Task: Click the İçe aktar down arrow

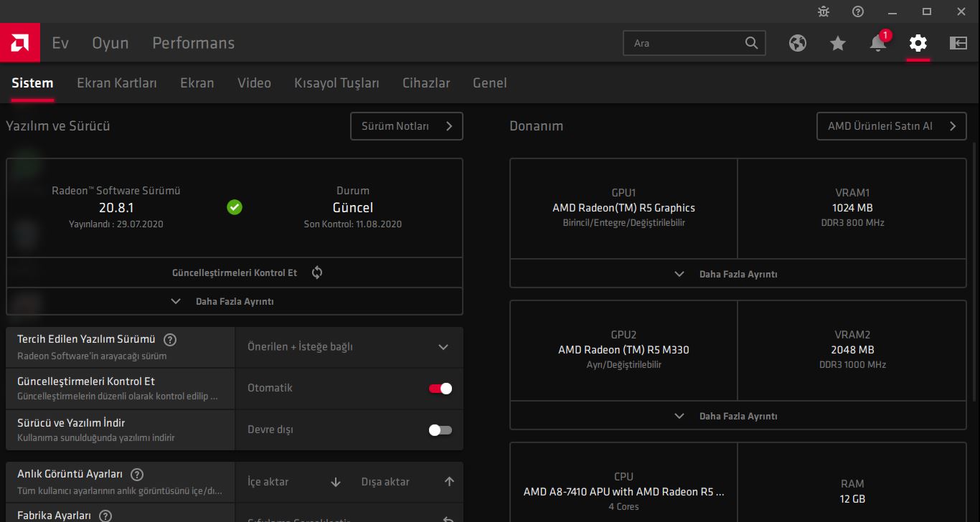Action: (336, 482)
